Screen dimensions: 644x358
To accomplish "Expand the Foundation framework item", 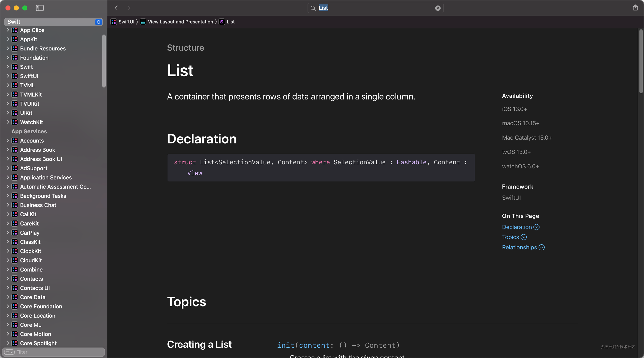I will point(8,58).
